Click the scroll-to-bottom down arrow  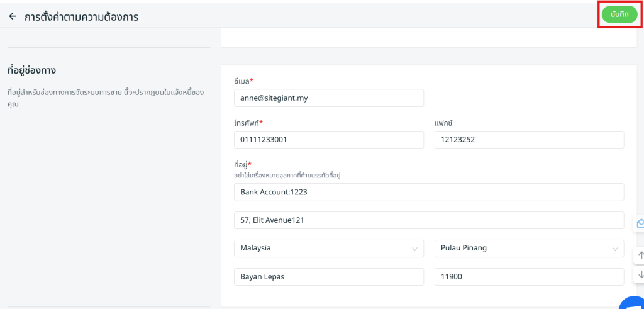point(640,274)
